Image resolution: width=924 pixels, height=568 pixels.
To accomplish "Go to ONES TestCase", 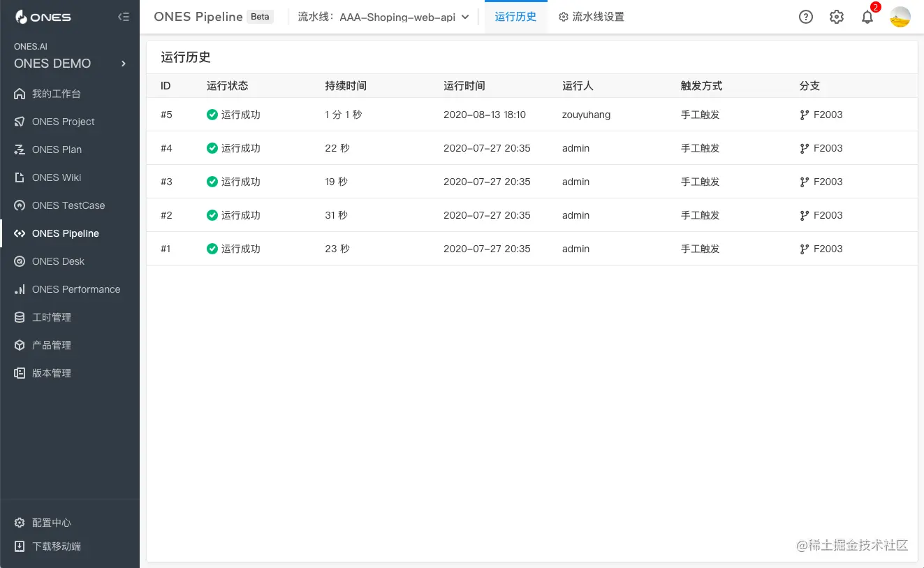I will pyautogui.click(x=68, y=205).
